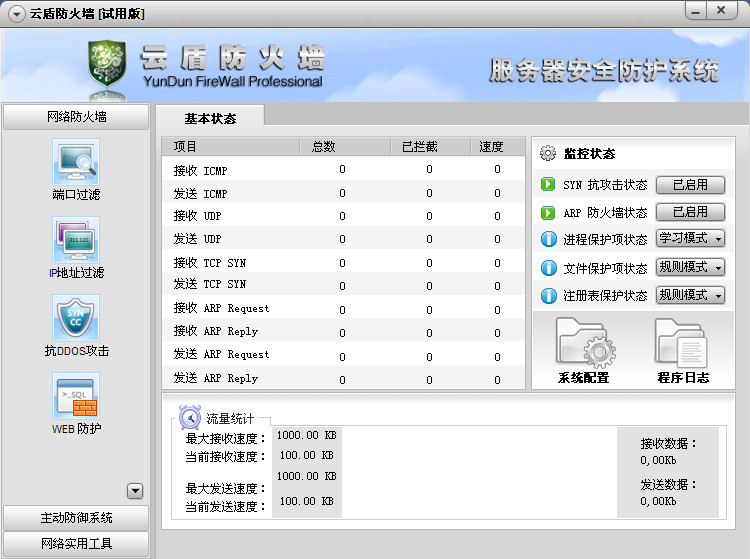Click the 监控状态 gear icon
This screenshot has height=559, width=750.
coord(548,153)
